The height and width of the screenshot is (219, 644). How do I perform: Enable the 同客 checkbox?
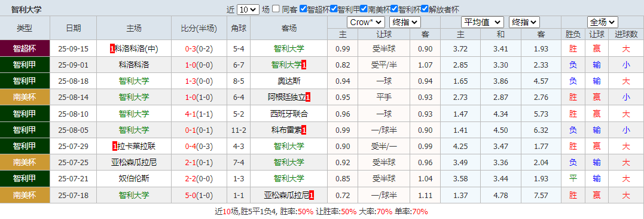click(x=276, y=8)
